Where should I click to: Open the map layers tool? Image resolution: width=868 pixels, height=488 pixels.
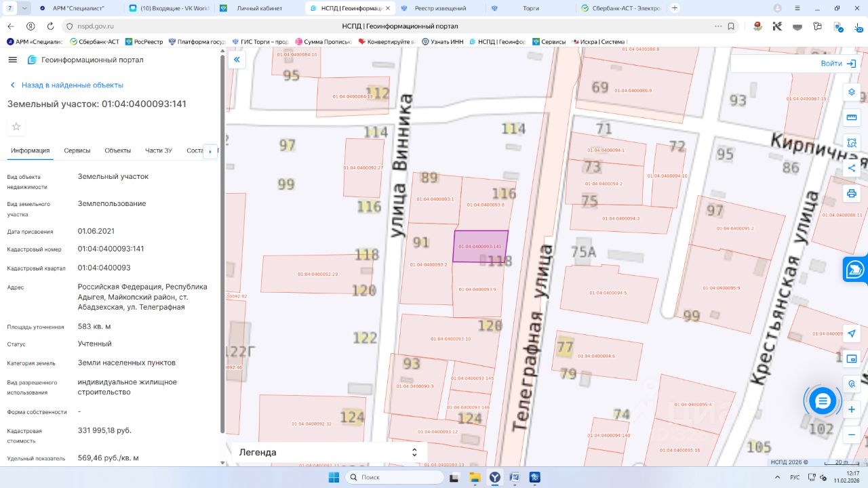pos(852,92)
